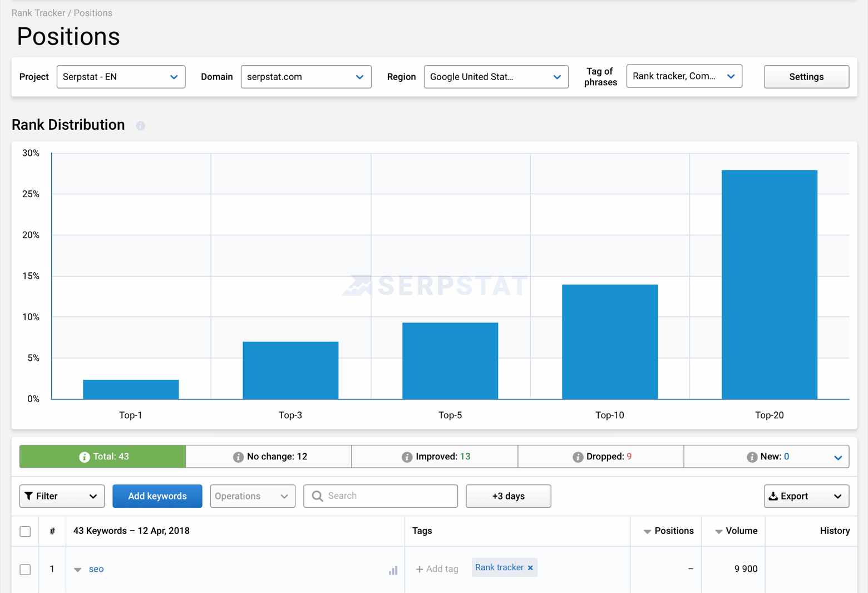
Task: Switch to the No change: 12 tab
Action: pyautogui.click(x=268, y=457)
